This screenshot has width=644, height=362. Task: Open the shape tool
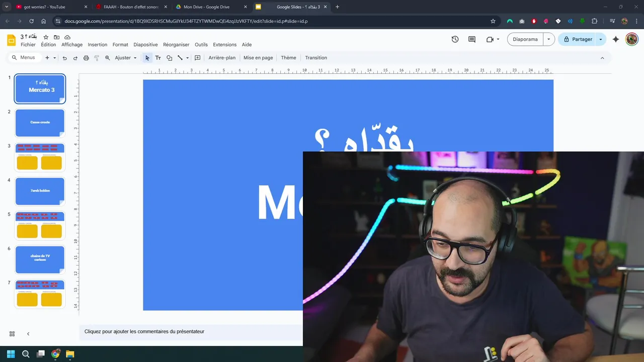pos(169,58)
